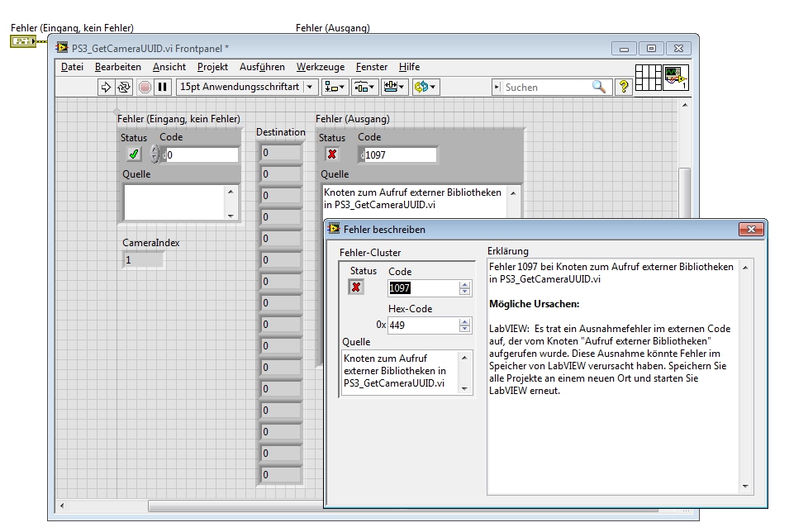Click the Run Continuously button
The height and width of the screenshot is (532, 789).
pyautogui.click(x=124, y=87)
